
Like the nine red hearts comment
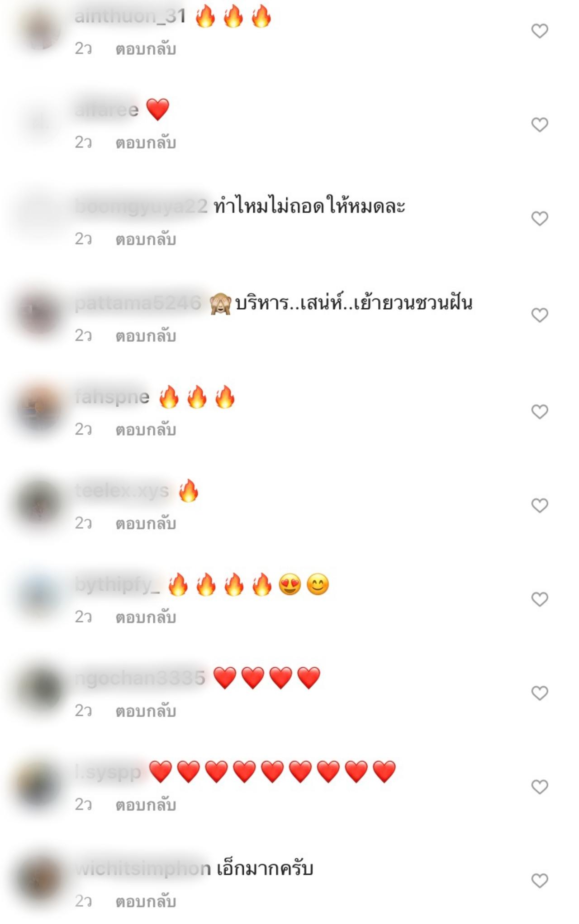[x=539, y=787]
